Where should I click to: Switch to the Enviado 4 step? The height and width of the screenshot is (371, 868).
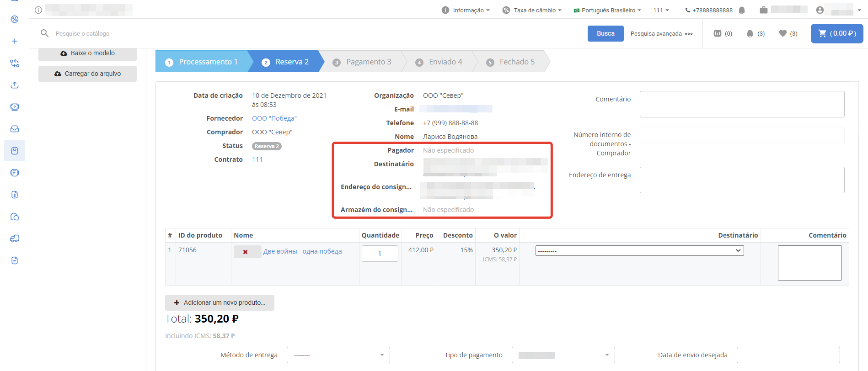(439, 62)
